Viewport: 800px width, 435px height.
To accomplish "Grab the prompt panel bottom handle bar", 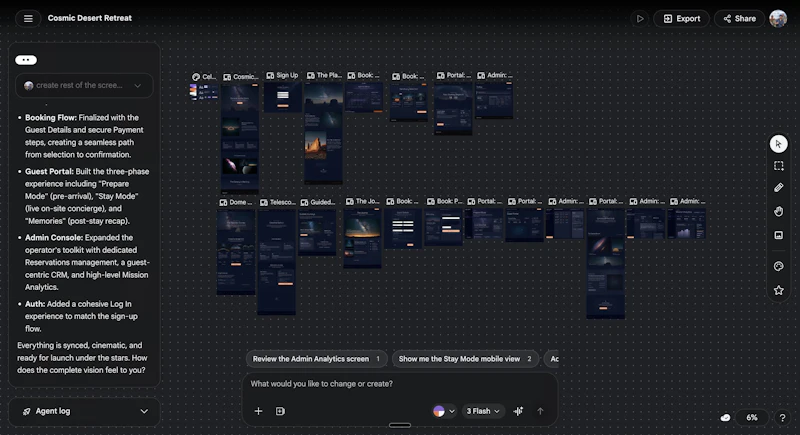I will click(x=399, y=425).
